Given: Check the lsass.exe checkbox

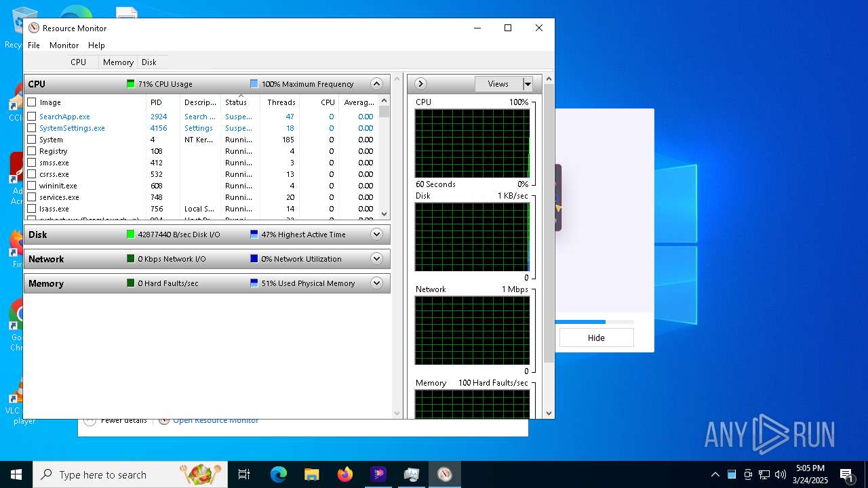Looking at the screenshot, I should pos(32,209).
